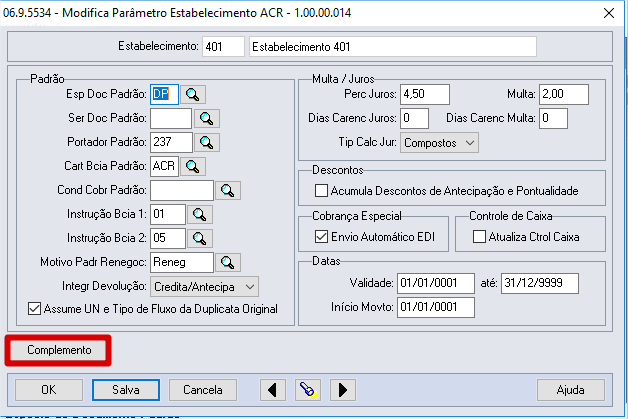Click Cart Bcia Padrão field ACR
The width and height of the screenshot is (628, 419).
pos(164,167)
